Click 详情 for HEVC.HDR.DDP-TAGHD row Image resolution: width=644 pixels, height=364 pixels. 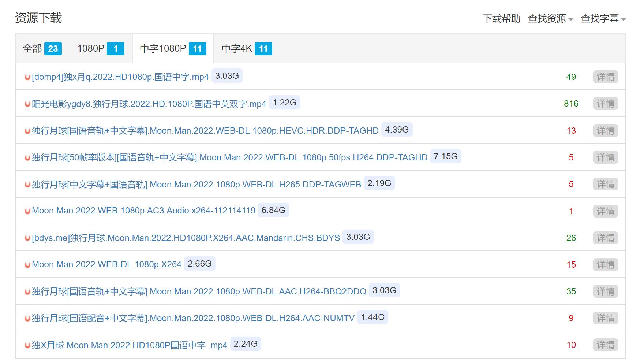point(605,131)
